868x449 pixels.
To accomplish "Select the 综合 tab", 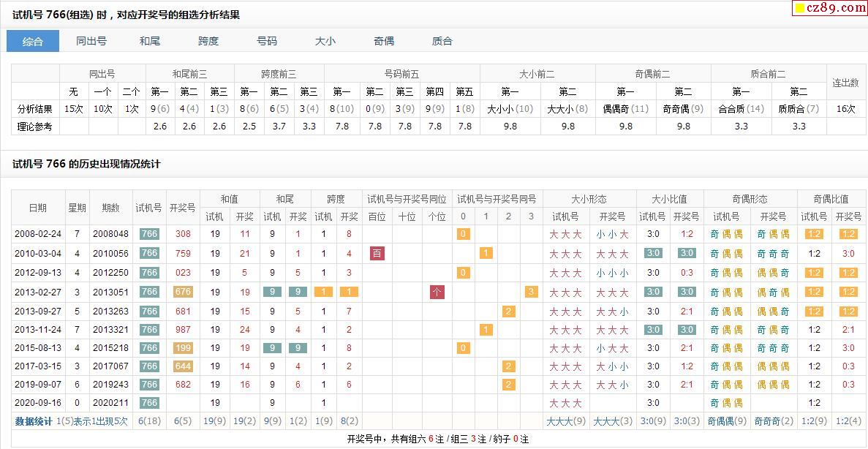I will coord(33,41).
